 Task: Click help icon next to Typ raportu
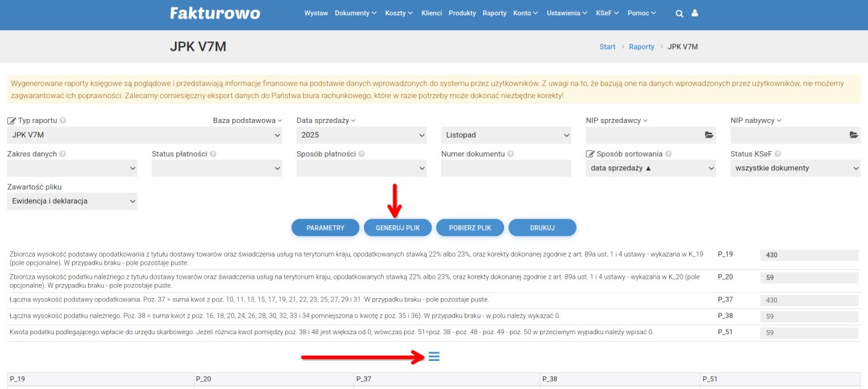[x=63, y=121]
